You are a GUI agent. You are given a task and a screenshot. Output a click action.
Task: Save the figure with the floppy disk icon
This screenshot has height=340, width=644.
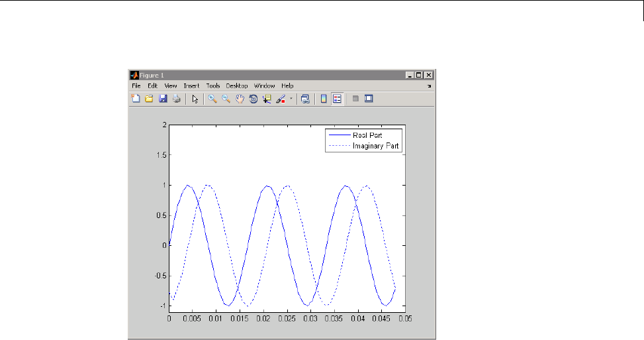[x=163, y=99]
